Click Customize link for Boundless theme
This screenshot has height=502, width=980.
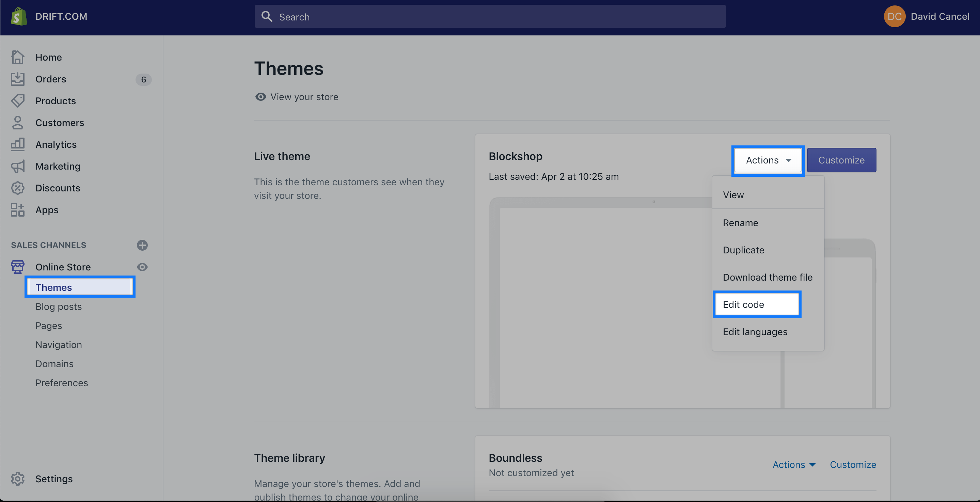click(853, 465)
